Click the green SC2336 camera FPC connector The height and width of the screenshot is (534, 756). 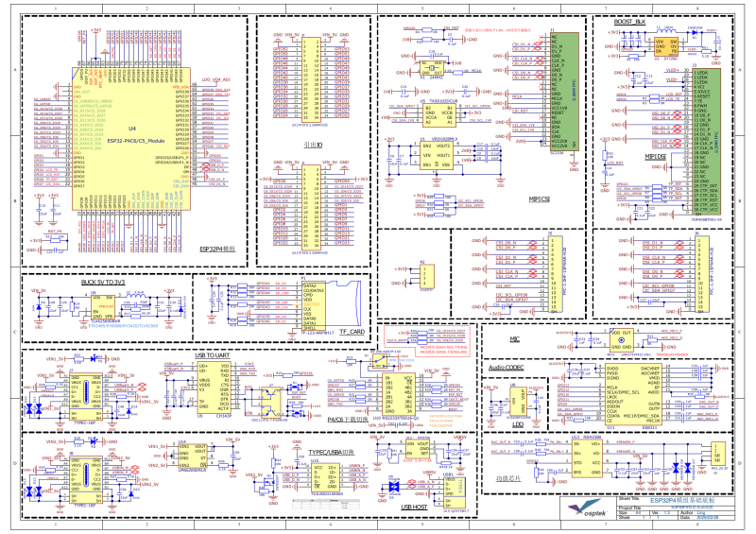[564, 92]
